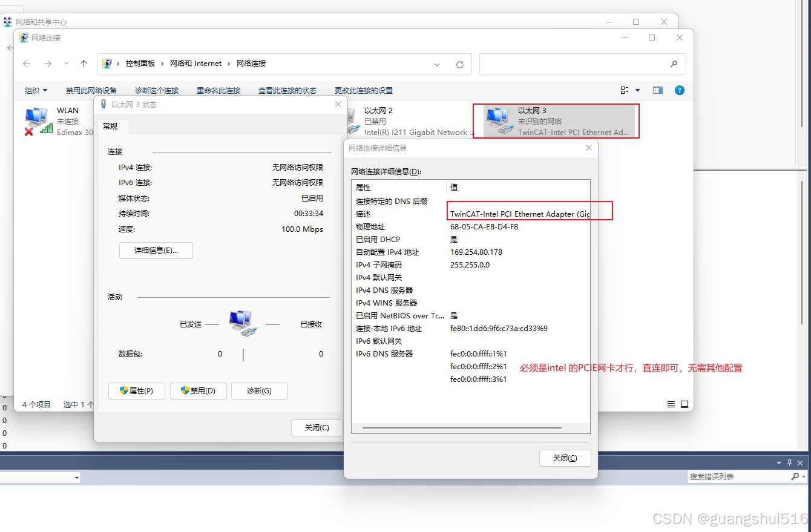Click the 以太网 2 adapter label
The height and width of the screenshot is (532, 811).
pos(378,111)
